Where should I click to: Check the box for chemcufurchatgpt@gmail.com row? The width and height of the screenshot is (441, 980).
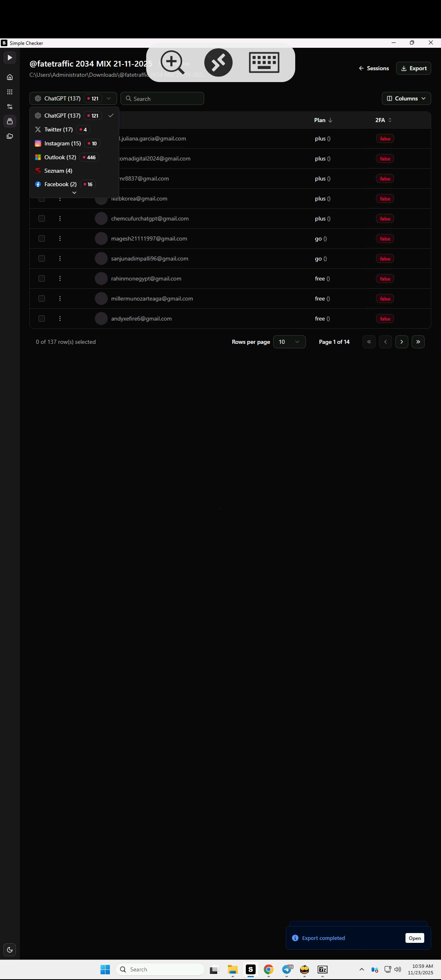point(42,218)
